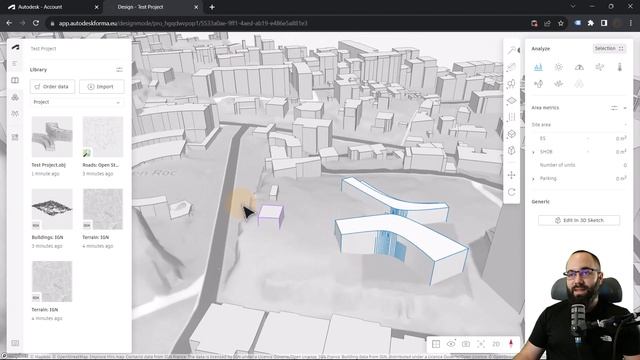Select the small purple box building in scene

[x=271, y=216]
